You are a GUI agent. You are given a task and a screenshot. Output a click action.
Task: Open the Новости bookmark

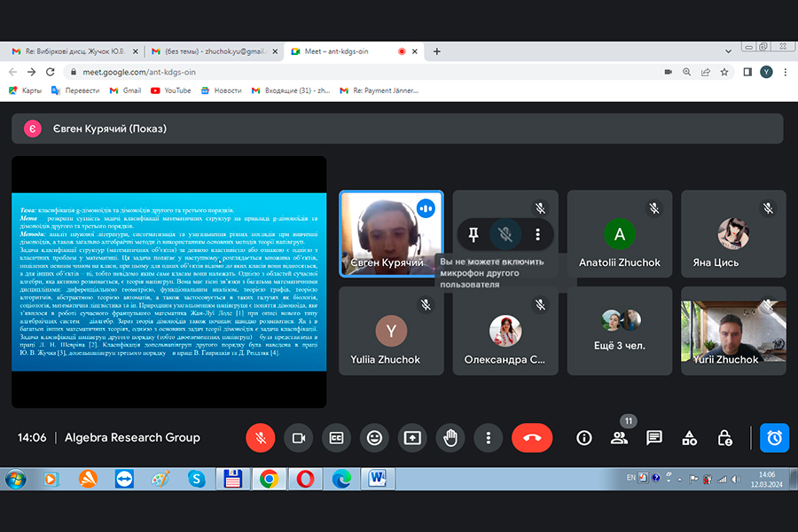click(222, 90)
